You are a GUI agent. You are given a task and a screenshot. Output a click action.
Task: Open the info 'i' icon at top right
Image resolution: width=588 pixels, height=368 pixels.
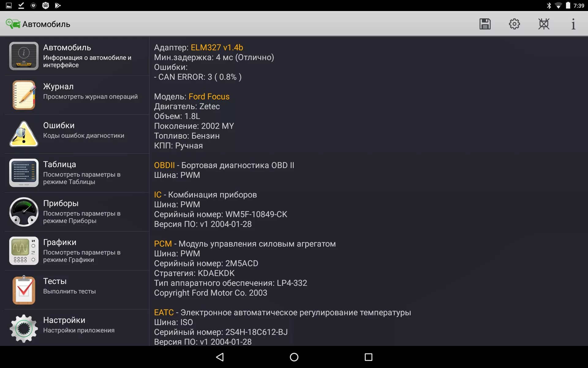click(x=573, y=24)
